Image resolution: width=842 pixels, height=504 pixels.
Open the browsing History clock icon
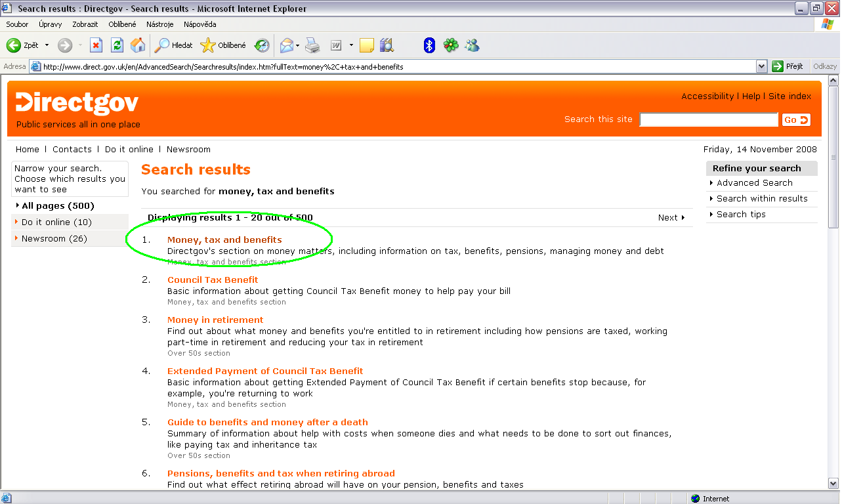coord(262,45)
